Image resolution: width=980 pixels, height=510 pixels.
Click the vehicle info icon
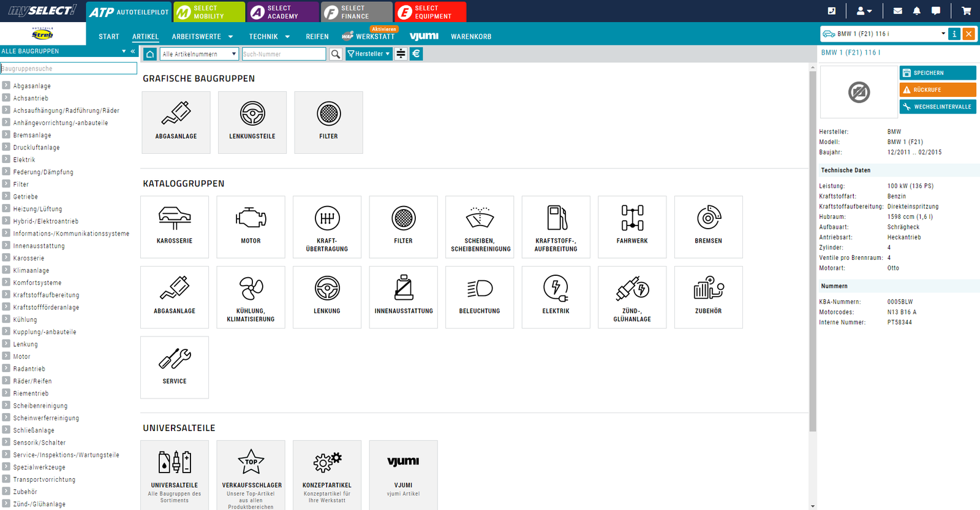coord(954,34)
